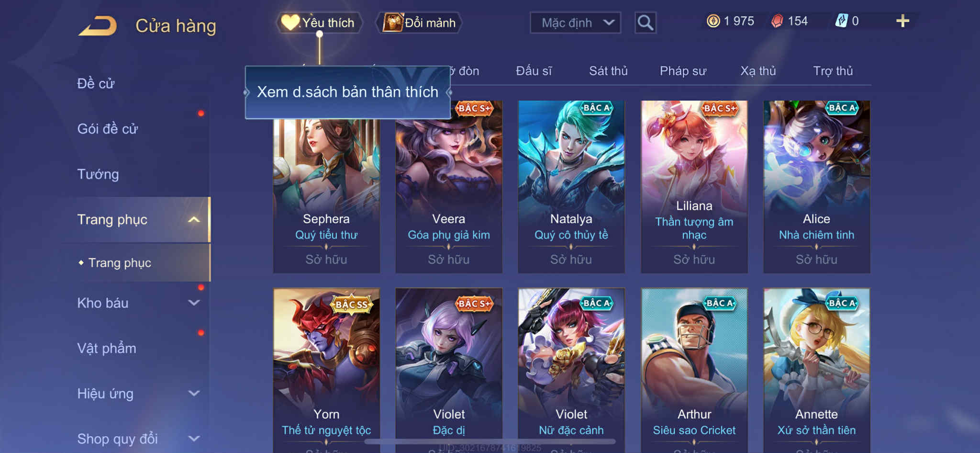This screenshot has height=453, width=980.
Task: Click the blue voucher currency icon
Action: coord(841,21)
